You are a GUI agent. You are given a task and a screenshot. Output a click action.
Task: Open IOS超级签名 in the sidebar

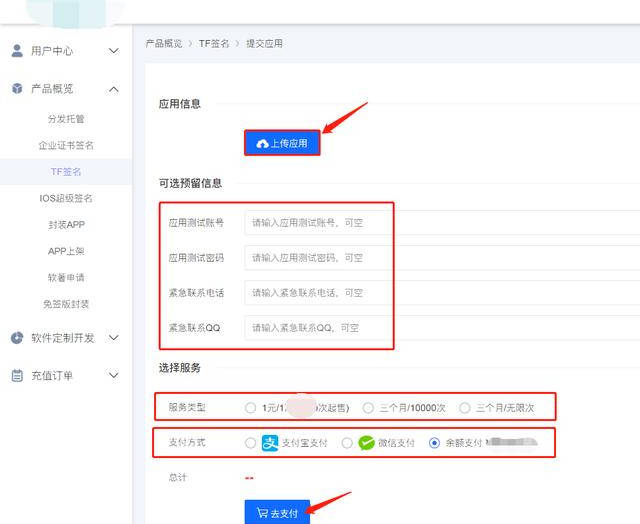click(x=66, y=198)
